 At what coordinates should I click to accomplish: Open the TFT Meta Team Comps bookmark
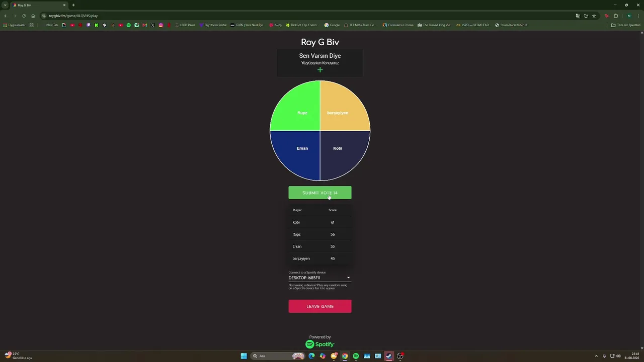[x=360, y=25]
